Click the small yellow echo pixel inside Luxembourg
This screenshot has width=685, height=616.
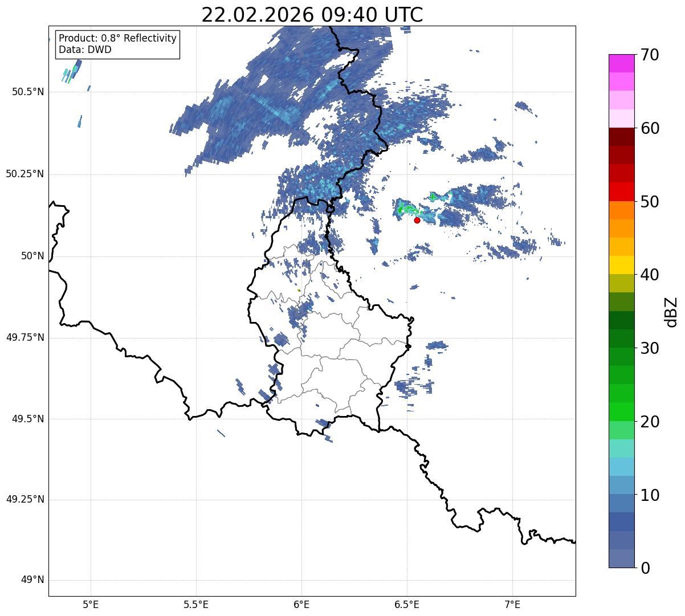coord(299,290)
